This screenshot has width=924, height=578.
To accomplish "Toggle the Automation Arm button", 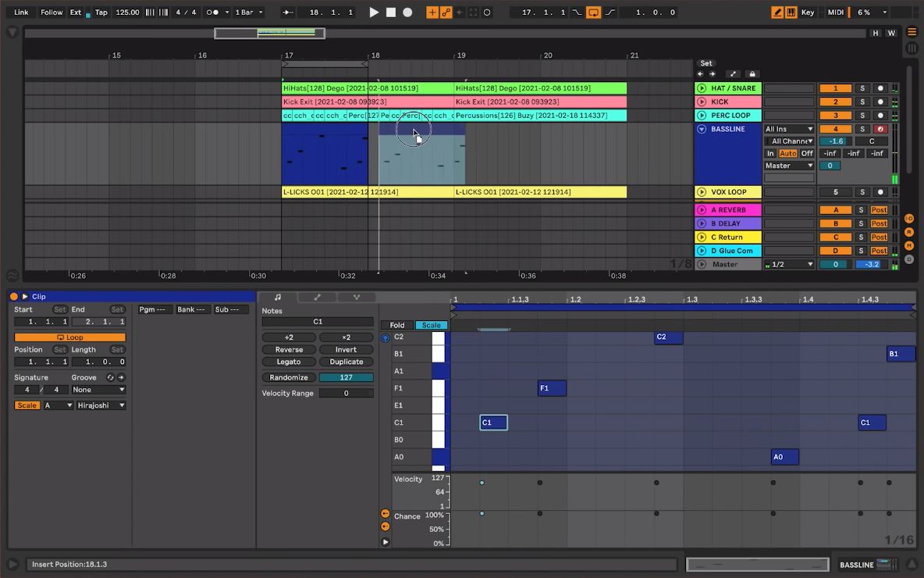I will pos(446,12).
